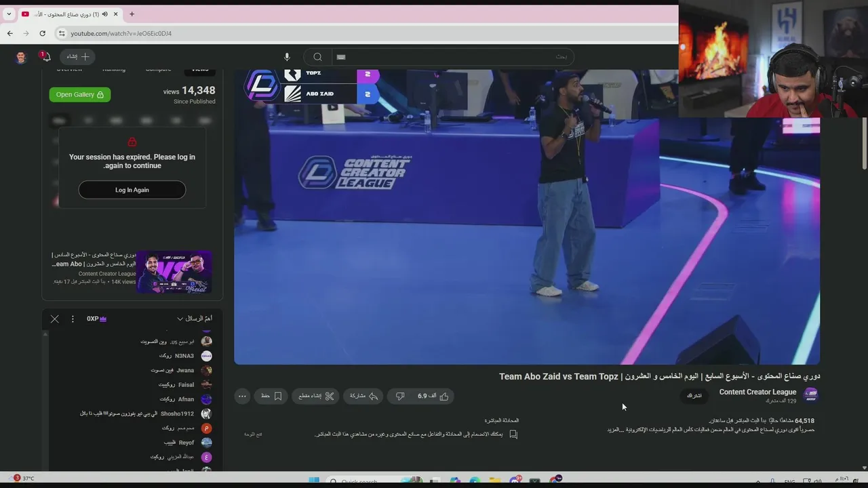Viewport: 868px width, 488px height.
Task: Click N3NA3's avatar in chat
Action: pyautogui.click(x=207, y=356)
